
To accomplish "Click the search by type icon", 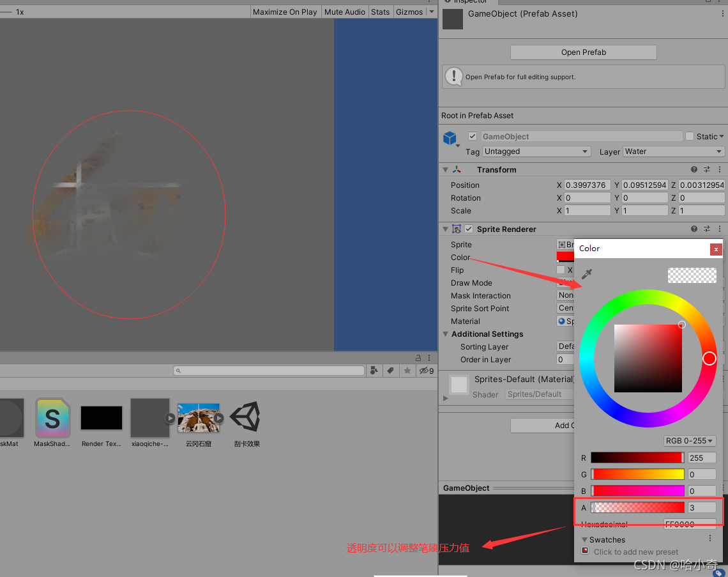I will pyautogui.click(x=374, y=371).
